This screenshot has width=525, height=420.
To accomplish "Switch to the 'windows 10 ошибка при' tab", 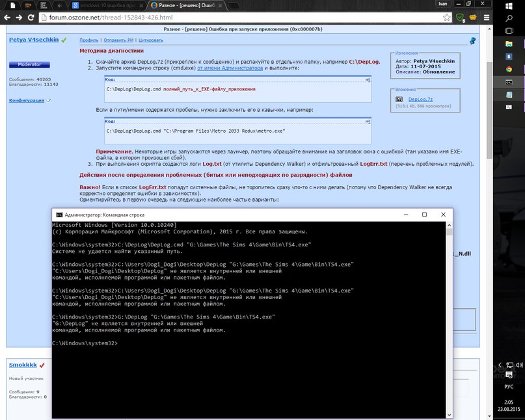I will pos(102,5).
